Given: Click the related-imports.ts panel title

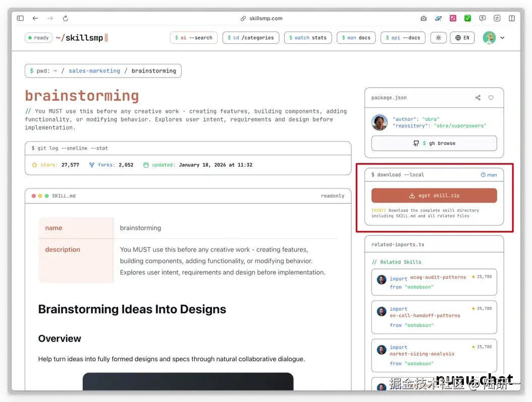Looking at the screenshot, I should pyautogui.click(x=398, y=245).
